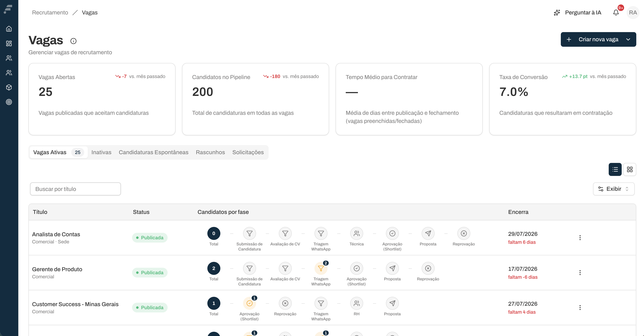Click Aprovação (Shortlist) stage for Gerente de Produto
Viewport: 644px width, 336px height.
[357, 268]
